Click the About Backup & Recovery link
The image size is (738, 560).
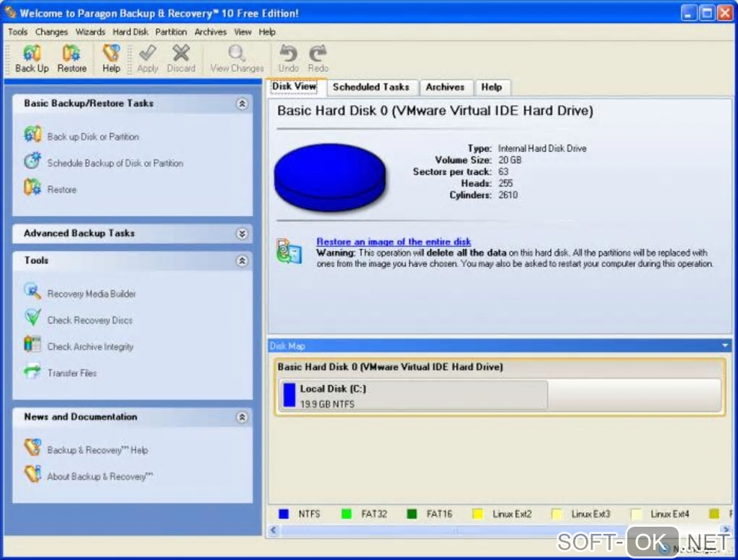[x=100, y=476]
